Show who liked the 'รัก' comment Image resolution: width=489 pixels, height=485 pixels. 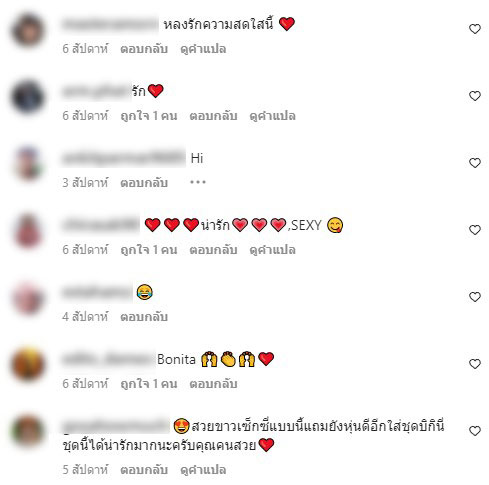pyautogui.click(x=149, y=116)
